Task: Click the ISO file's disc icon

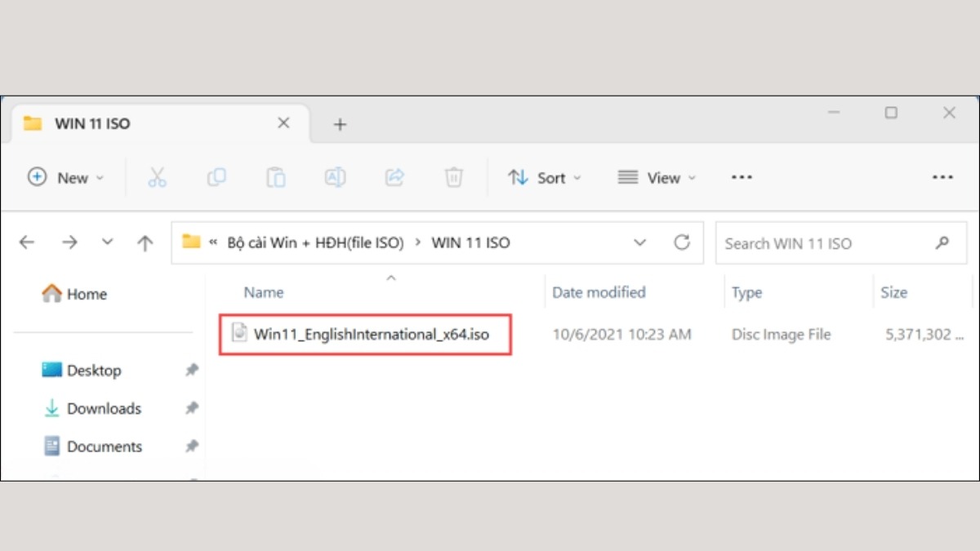Action: 239,333
